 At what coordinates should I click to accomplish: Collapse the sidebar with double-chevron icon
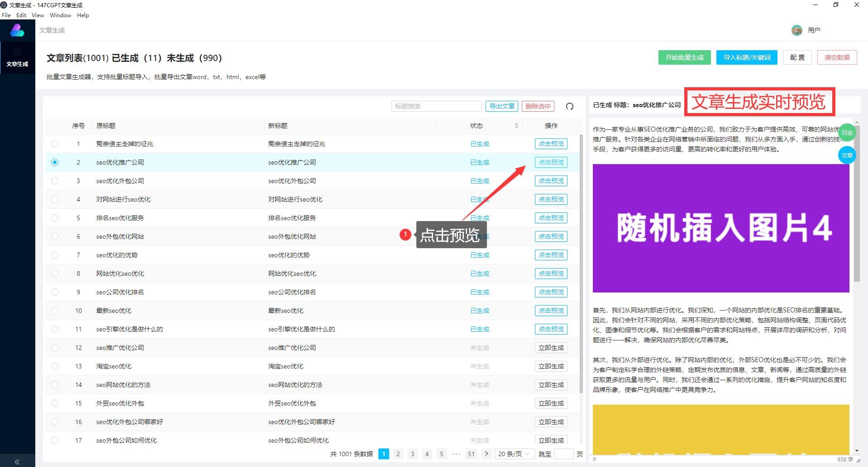[x=17, y=462]
